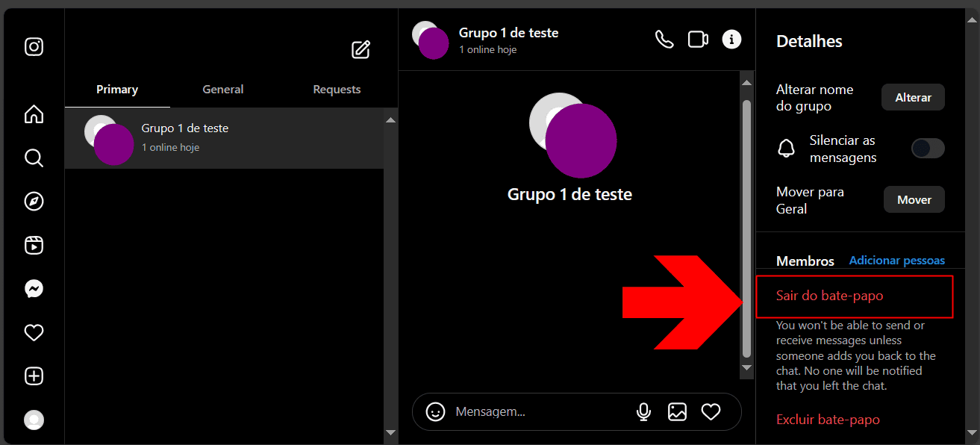
Task: Select Grupo 1 de teste conversation row
Action: (224, 138)
